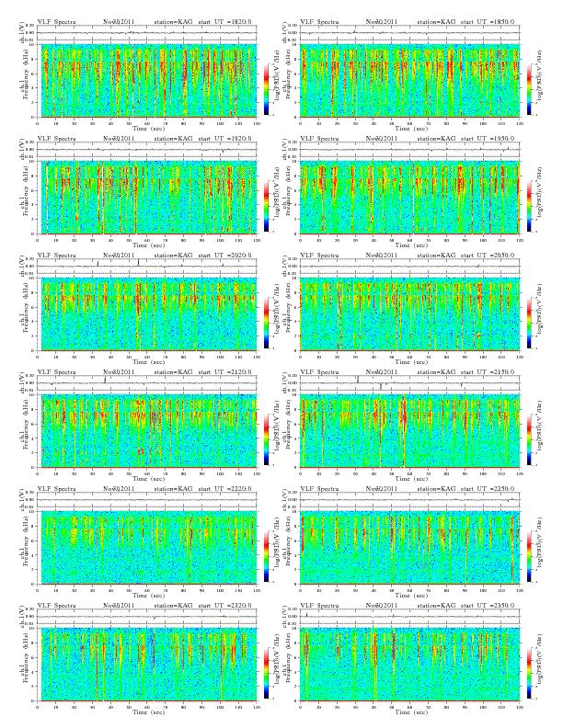Click 'Time (sec)' label under the 1820 panel
Viewport: 563px width, 728px height.
[148, 129]
